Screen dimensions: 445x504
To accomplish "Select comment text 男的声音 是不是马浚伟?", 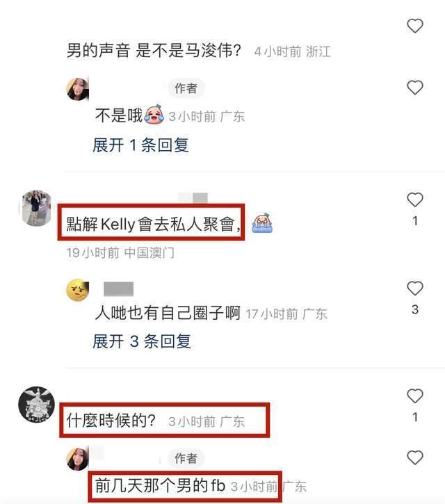I will tap(154, 51).
